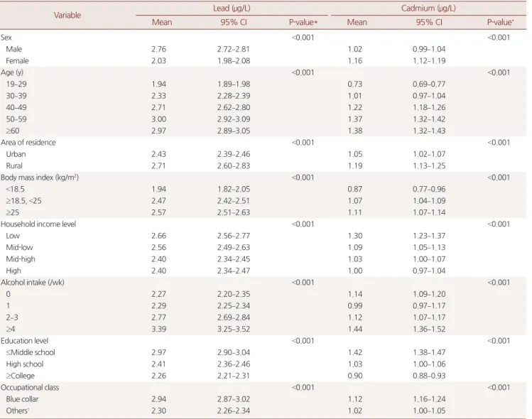This screenshot has height=419, width=532.
Task: Click Blue collar lead CI "2.87–3.02"
Action: click(x=234, y=399)
